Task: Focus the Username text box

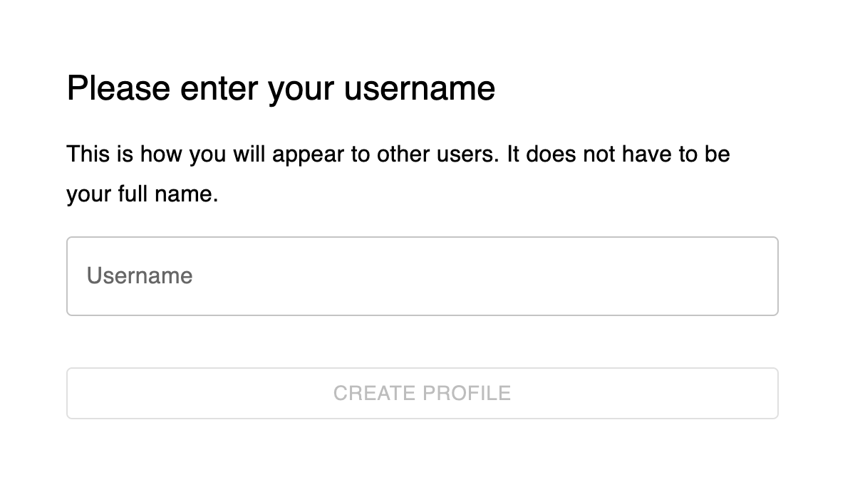Action: pyautogui.click(x=422, y=276)
